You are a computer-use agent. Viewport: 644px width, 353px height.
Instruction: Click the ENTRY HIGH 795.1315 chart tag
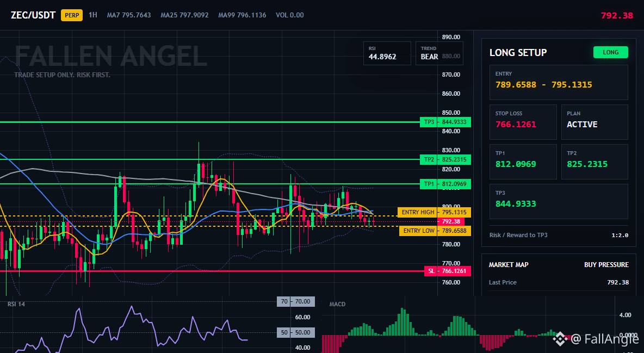tap(434, 213)
